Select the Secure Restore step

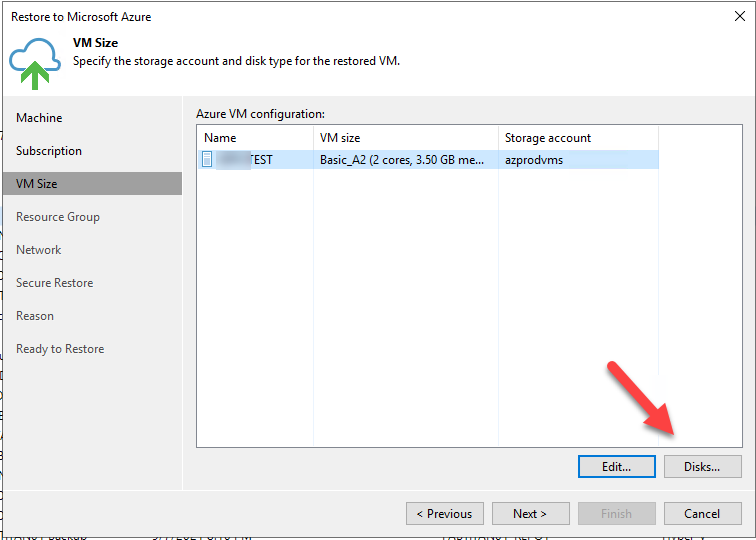(x=54, y=283)
